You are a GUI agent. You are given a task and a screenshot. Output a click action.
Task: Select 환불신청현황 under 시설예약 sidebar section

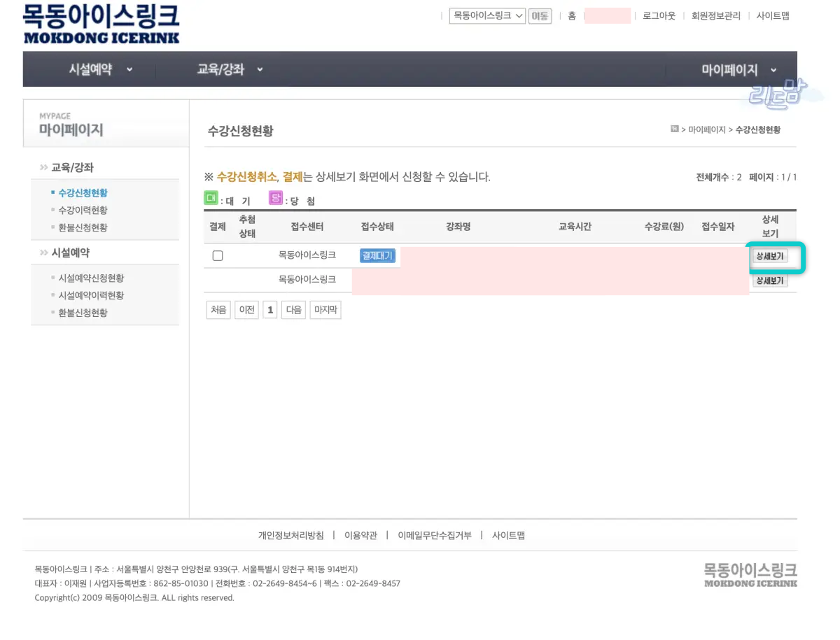pos(83,313)
